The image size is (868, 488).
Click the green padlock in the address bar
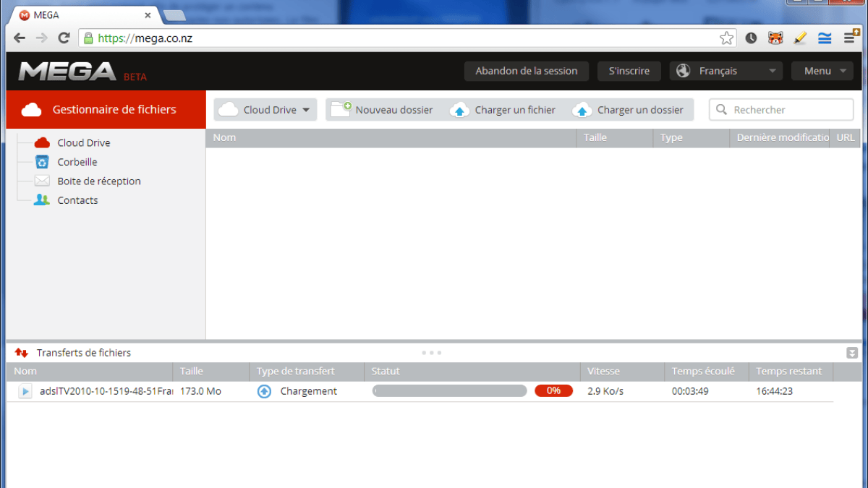pyautogui.click(x=88, y=38)
